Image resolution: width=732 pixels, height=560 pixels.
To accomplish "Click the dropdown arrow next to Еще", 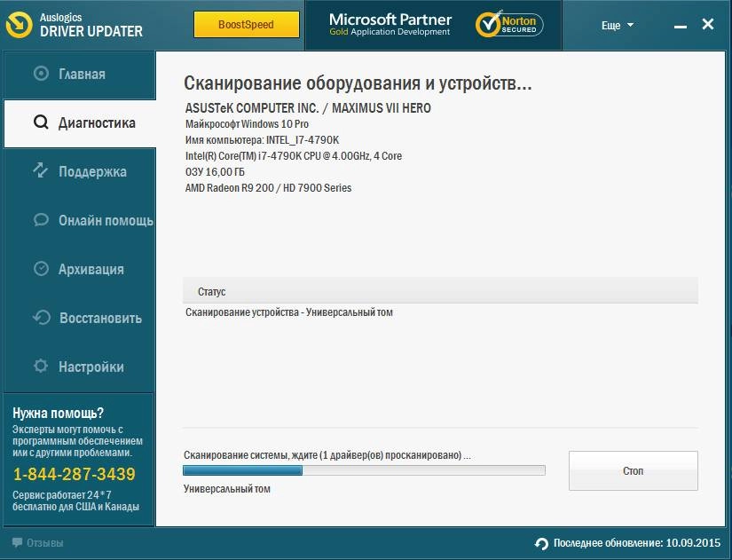I will click(630, 25).
